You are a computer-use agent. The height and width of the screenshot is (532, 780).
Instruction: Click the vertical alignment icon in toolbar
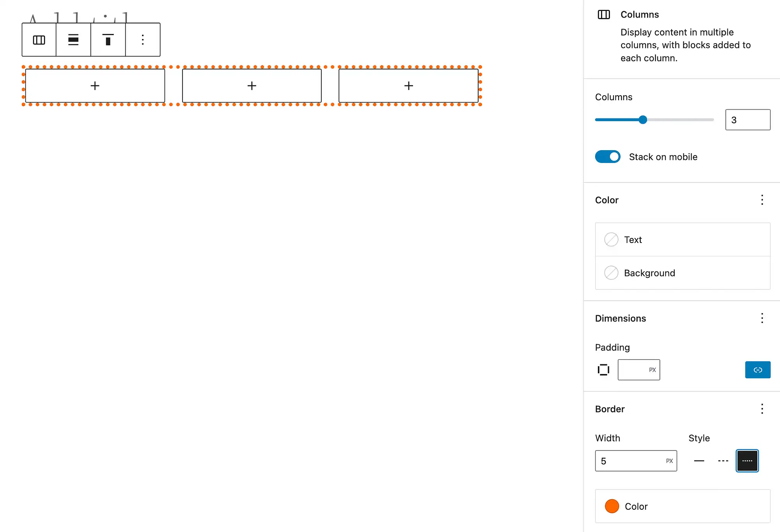tap(108, 40)
